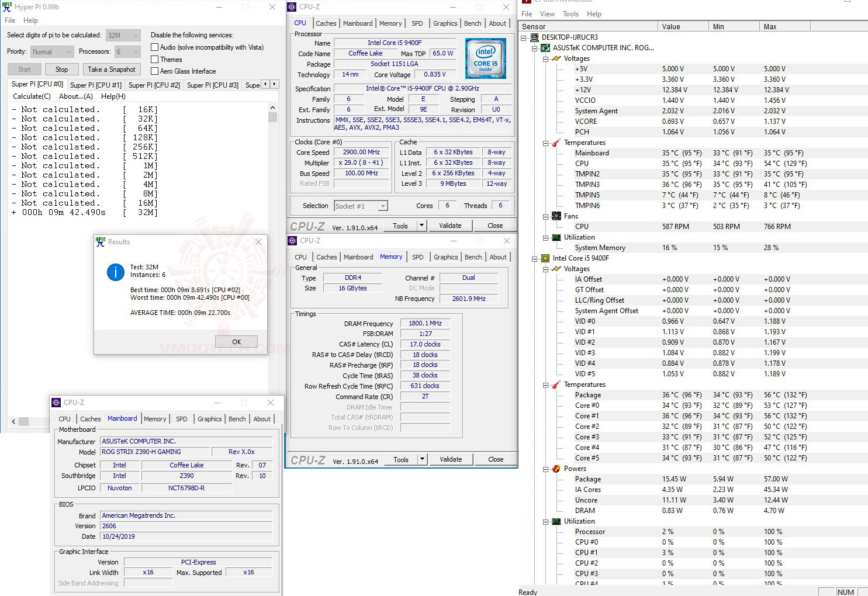Open the Processors count dropdown
This screenshot has height=596, width=868.
[x=127, y=52]
